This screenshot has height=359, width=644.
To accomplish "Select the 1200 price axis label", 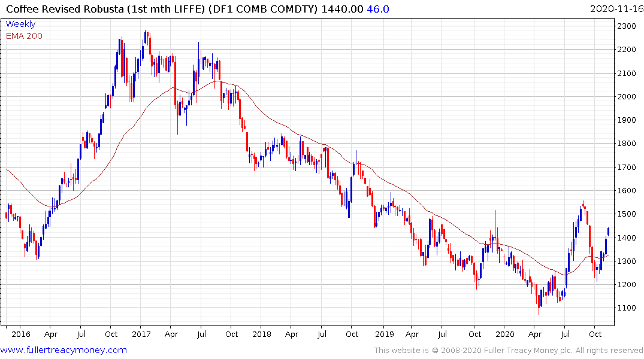I will [627, 285].
